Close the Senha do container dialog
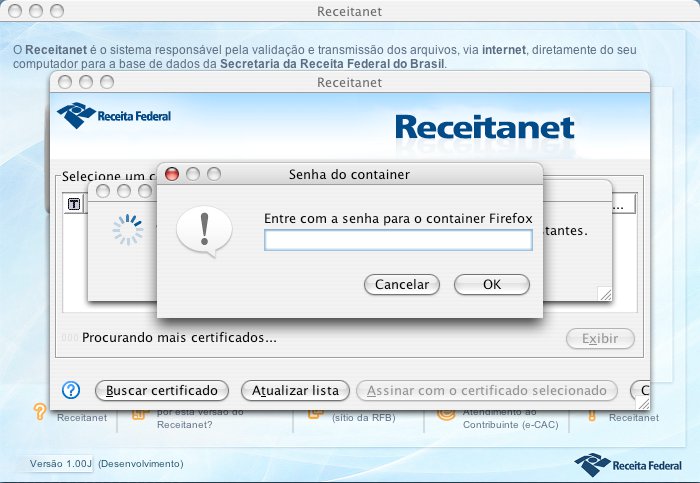The height and width of the screenshot is (483, 700). (172, 174)
